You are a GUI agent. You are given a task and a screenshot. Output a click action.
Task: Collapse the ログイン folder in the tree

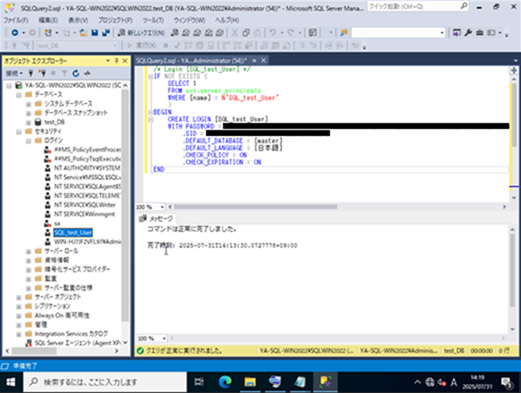(x=29, y=141)
